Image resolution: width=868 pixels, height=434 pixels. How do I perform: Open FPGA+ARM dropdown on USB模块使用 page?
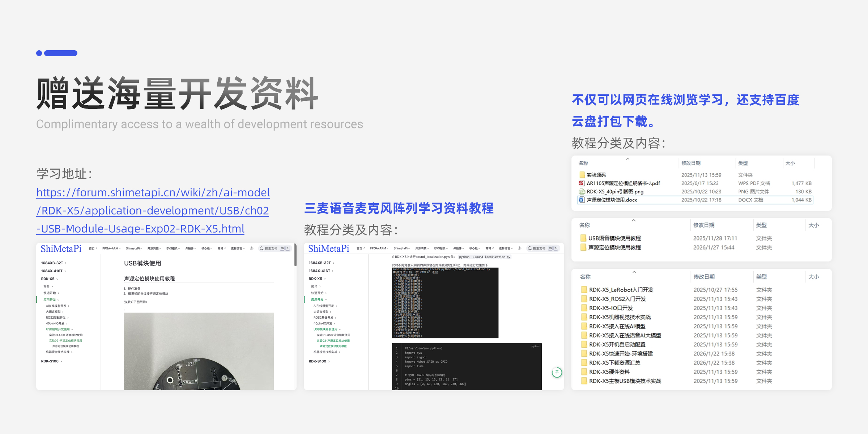[111, 248]
